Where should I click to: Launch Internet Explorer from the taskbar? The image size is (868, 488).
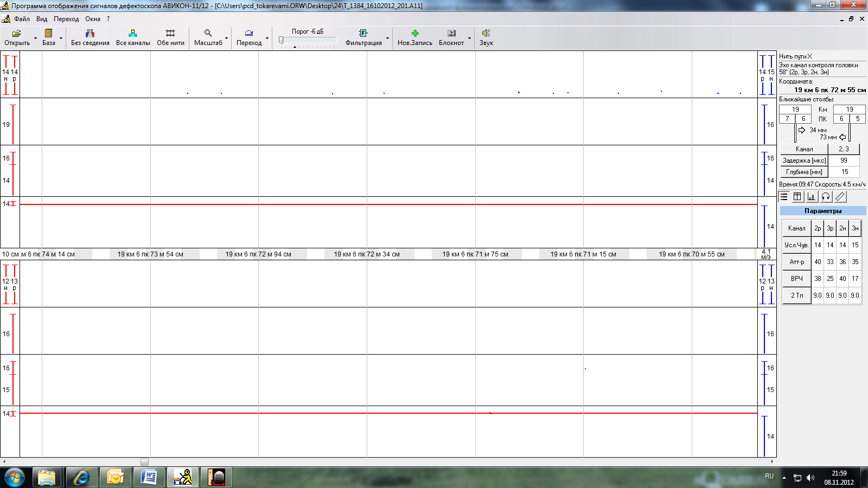(81, 477)
